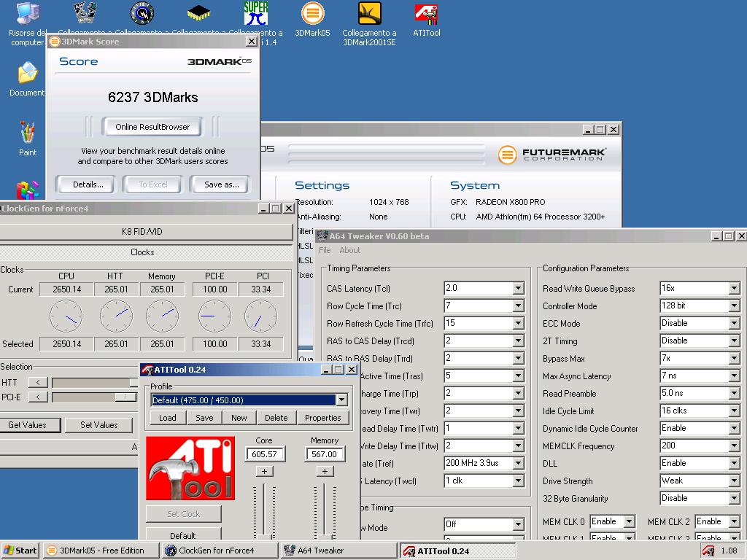The width and height of the screenshot is (747, 560).
Task: Click the Selected CPU value 2650.14
Action: [66, 344]
